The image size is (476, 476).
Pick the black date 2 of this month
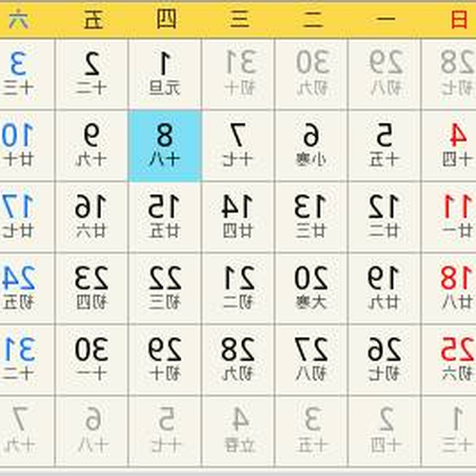pos(91,74)
